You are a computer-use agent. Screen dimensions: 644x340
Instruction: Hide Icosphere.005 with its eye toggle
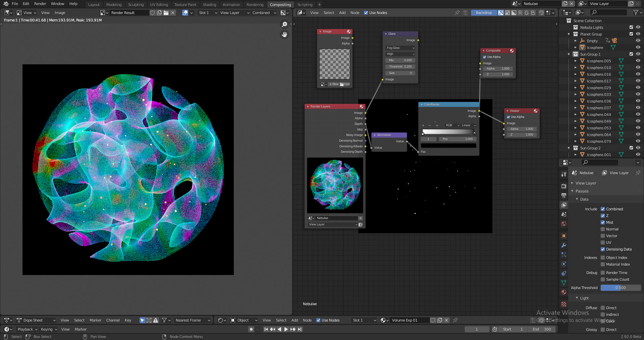(x=638, y=61)
